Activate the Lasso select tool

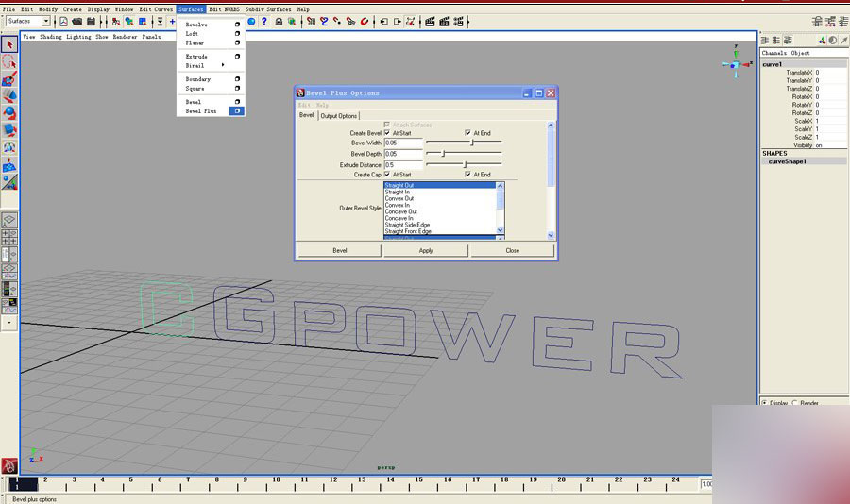[x=8, y=61]
